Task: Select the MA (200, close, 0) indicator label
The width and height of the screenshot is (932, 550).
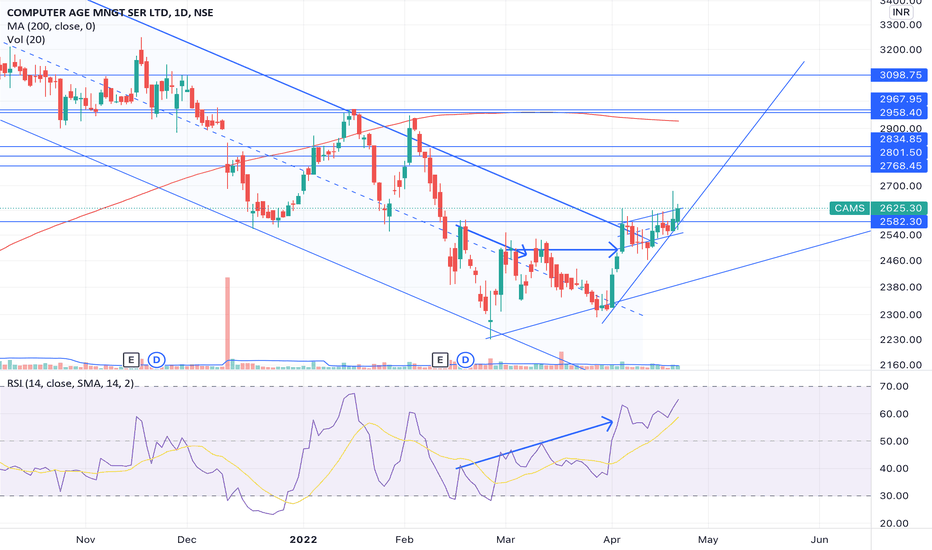Action: (x=51, y=26)
